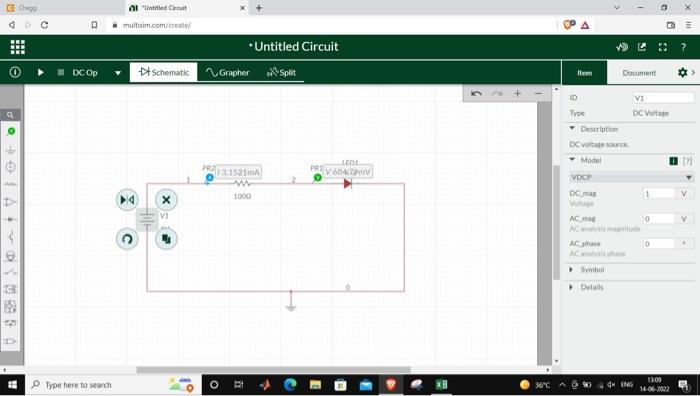
Task: Collapse the properties panel with chevron arrow
Action: pos(694,72)
